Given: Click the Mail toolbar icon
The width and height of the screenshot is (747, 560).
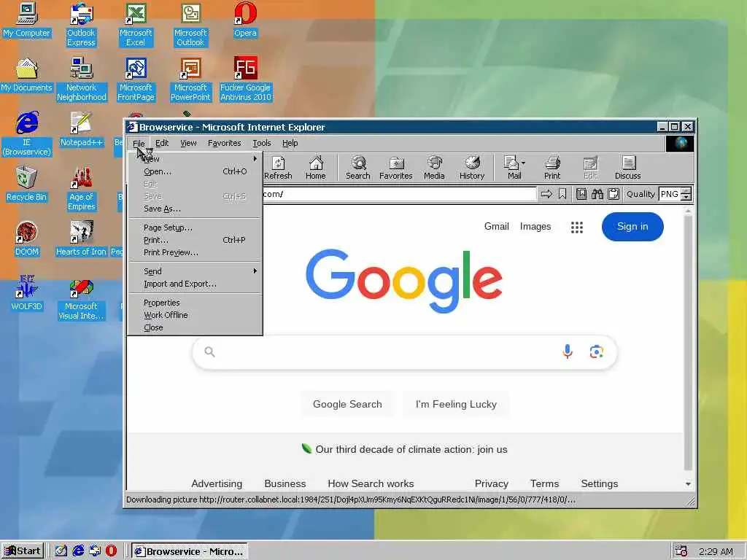Looking at the screenshot, I should (514, 168).
